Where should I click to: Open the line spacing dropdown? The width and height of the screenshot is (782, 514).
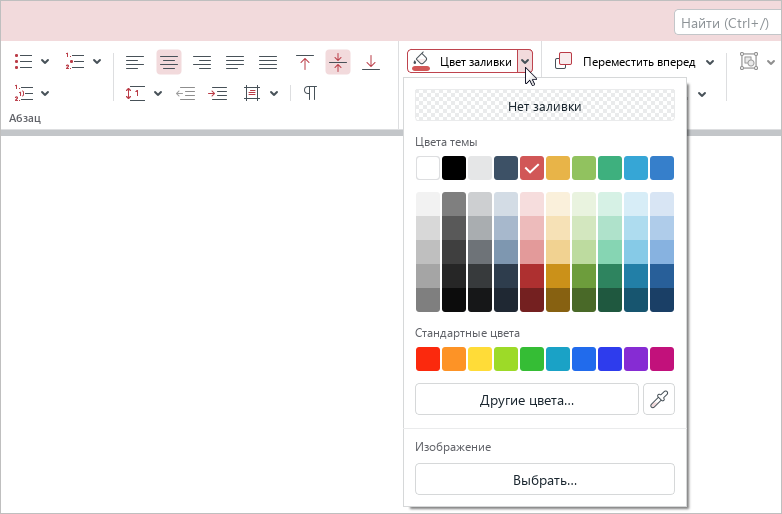157,93
